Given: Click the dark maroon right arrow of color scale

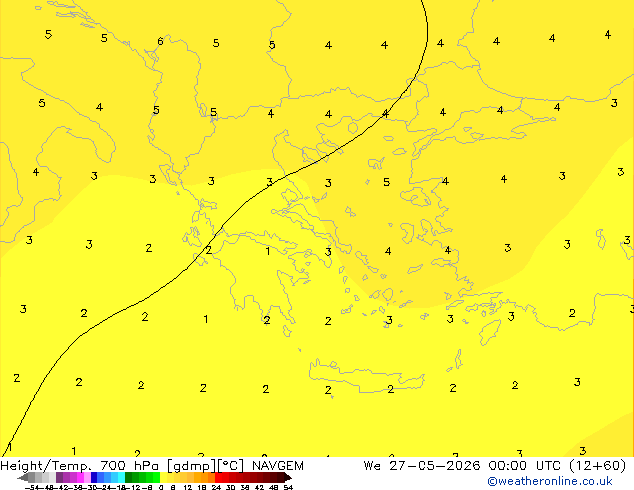Looking at the screenshot, I should coord(288,478).
